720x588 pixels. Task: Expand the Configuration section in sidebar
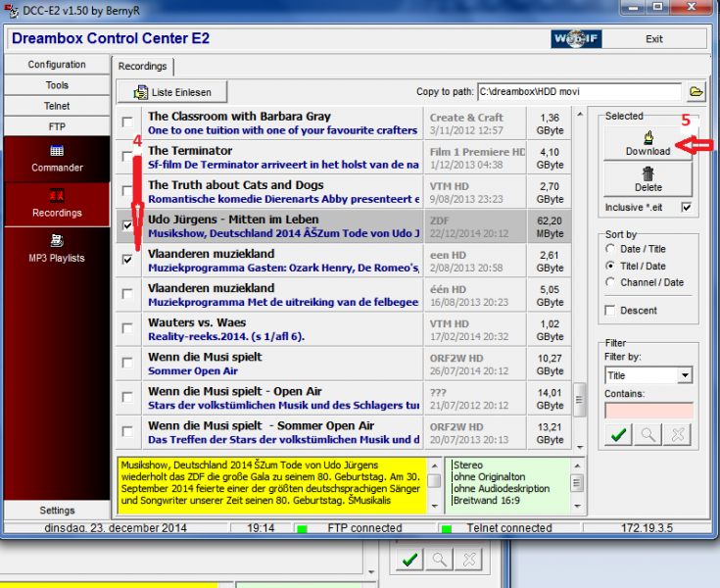57,65
